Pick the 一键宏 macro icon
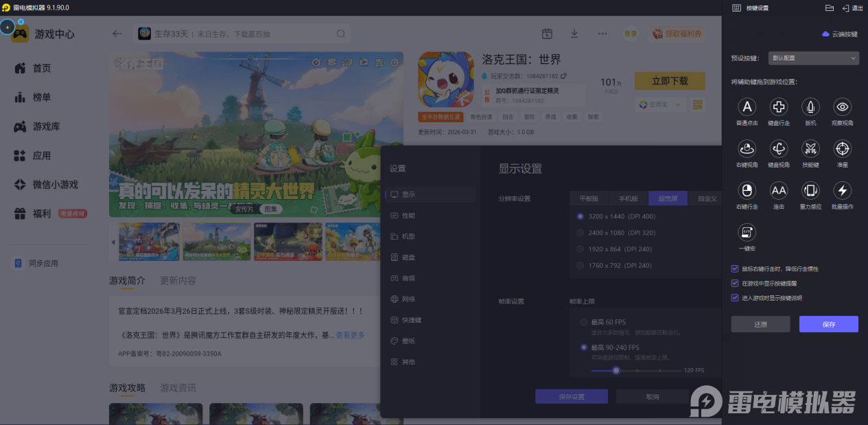 pos(747,232)
